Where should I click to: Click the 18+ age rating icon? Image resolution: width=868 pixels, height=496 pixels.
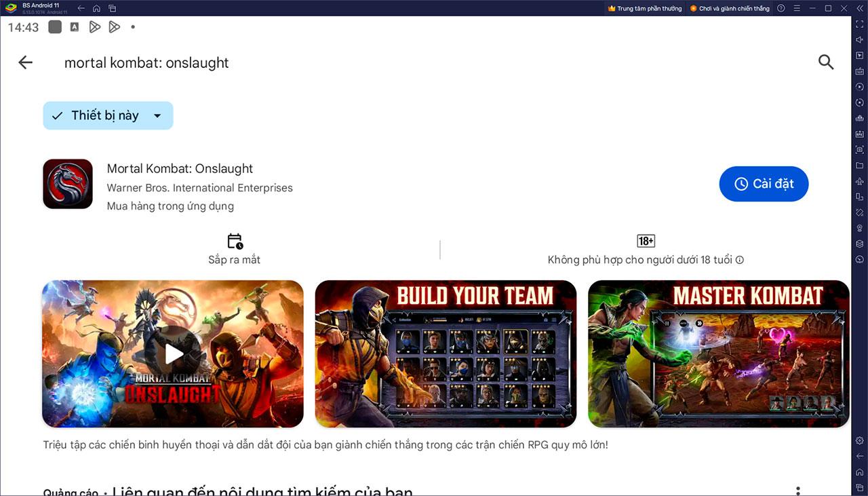tap(646, 241)
